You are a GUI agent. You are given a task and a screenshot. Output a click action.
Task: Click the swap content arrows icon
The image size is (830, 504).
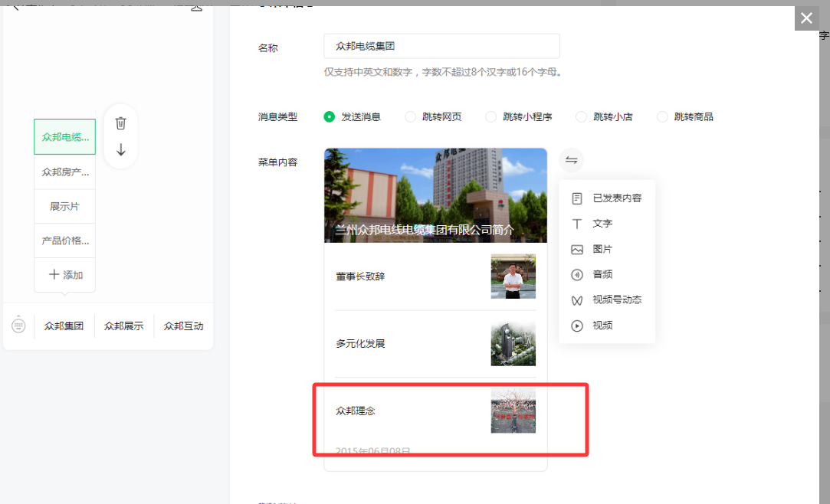571,160
